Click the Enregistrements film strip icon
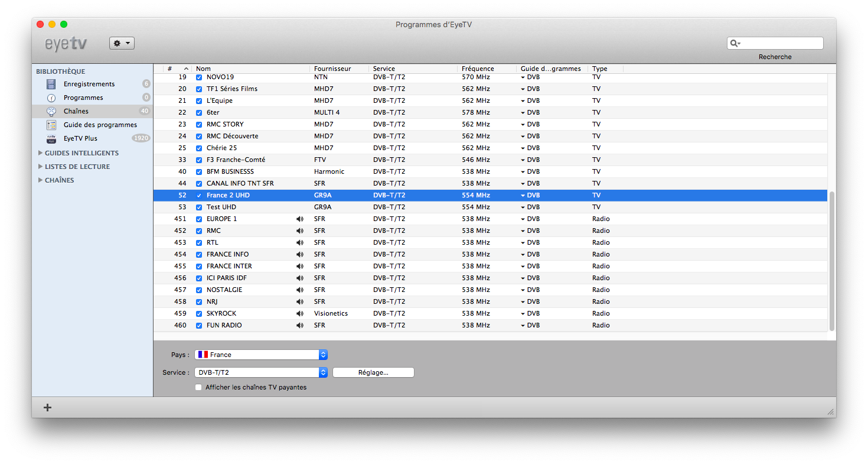Viewport: 868px width, 464px height. tap(51, 84)
